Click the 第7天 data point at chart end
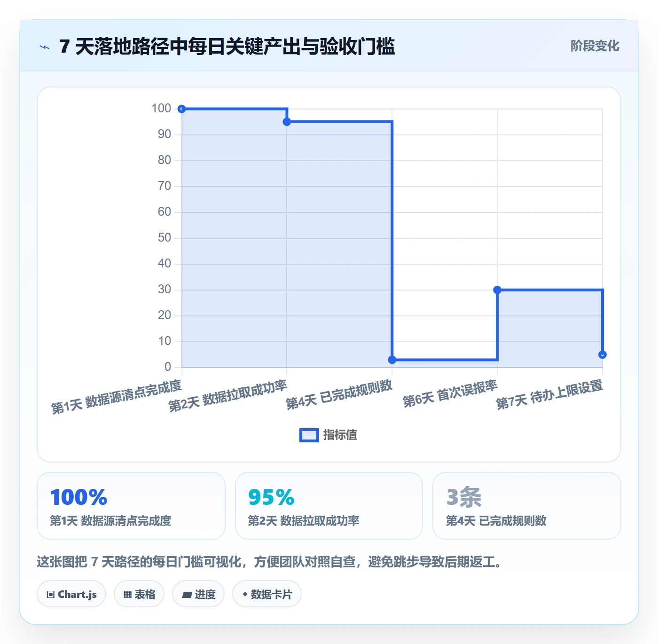The image size is (658, 644). [x=603, y=354]
